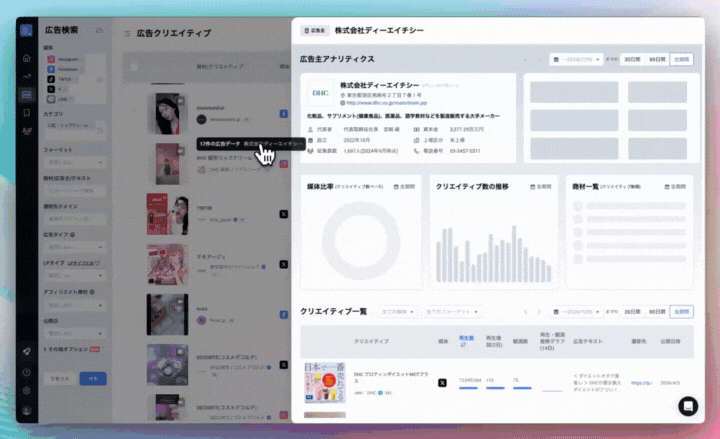Image resolution: width=720 pixels, height=439 pixels.
Task: Toggle the Instagram checkbox in 媒体 filter
Action: click(51, 60)
